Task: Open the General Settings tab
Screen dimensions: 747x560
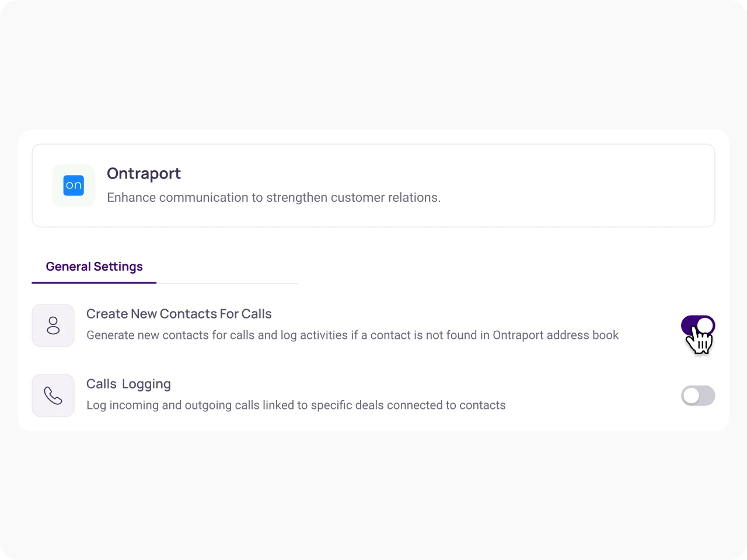Action: [x=94, y=267]
